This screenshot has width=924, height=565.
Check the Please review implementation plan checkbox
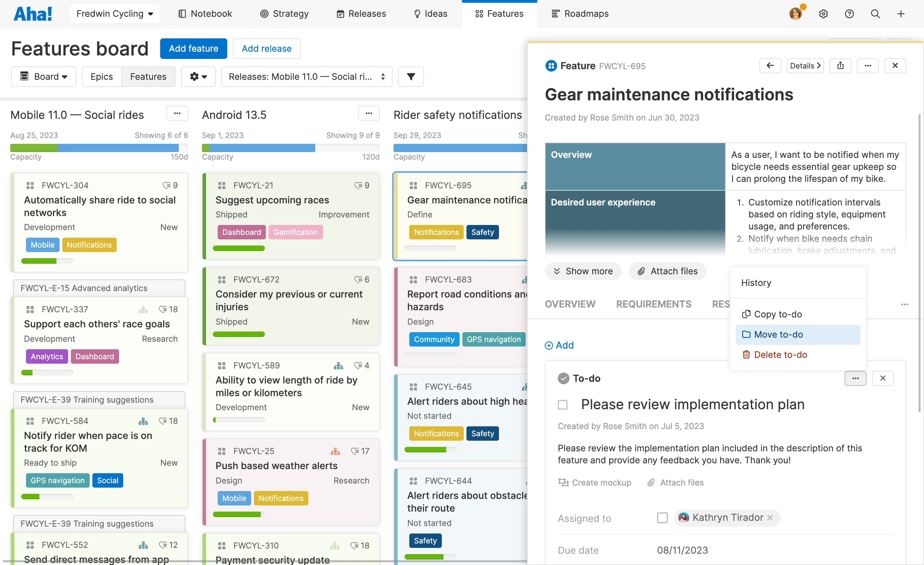click(x=563, y=404)
